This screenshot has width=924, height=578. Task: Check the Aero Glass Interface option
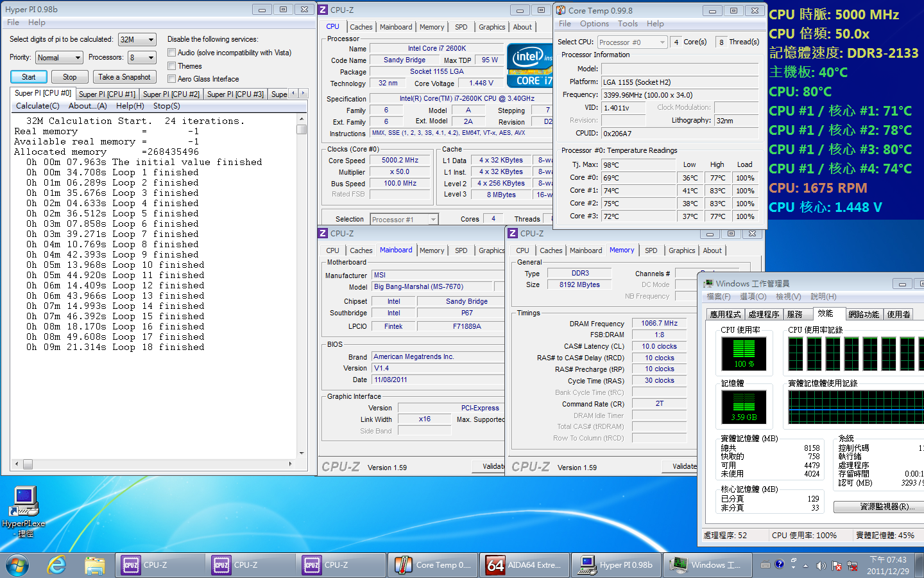pyautogui.click(x=171, y=79)
